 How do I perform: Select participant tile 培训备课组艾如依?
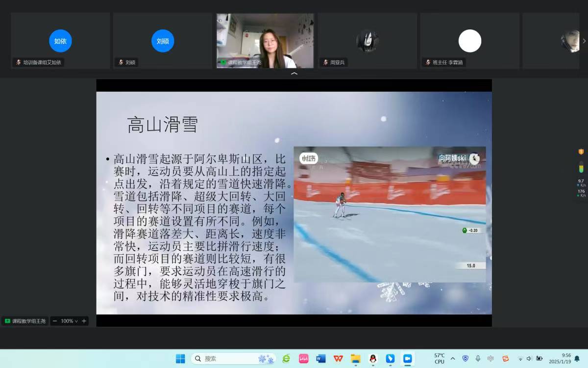pyautogui.click(x=60, y=41)
